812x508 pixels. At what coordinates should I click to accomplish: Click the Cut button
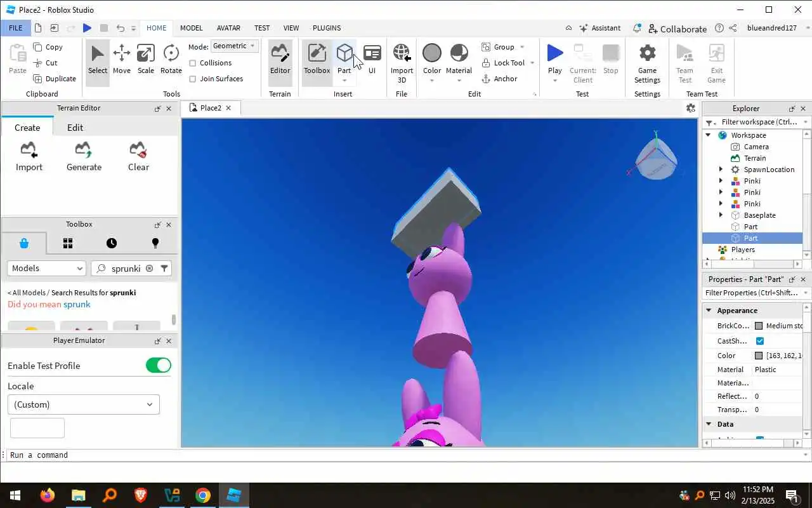[46, 63]
